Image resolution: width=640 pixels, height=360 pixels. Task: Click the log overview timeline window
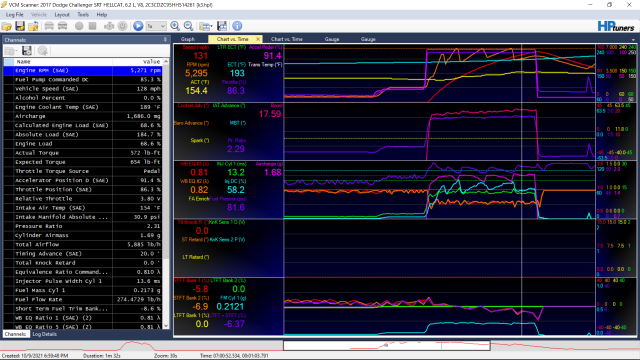pos(387,345)
